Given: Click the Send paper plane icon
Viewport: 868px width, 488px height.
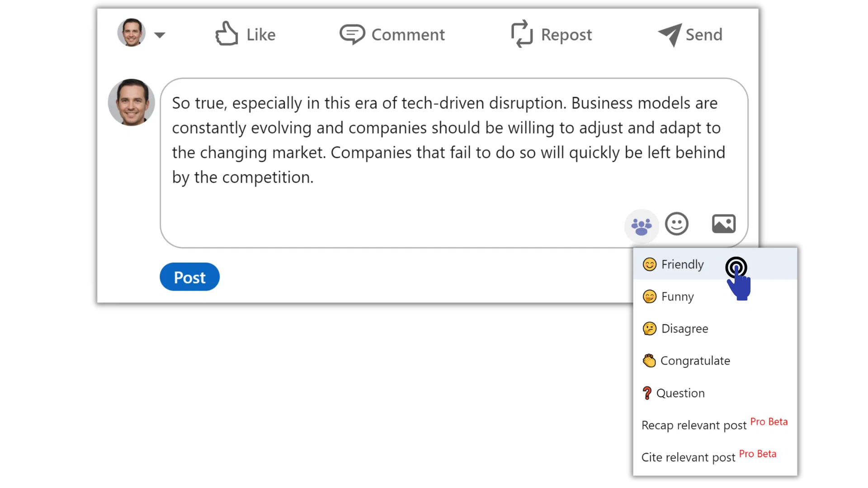Looking at the screenshot, I should point(670,34).
